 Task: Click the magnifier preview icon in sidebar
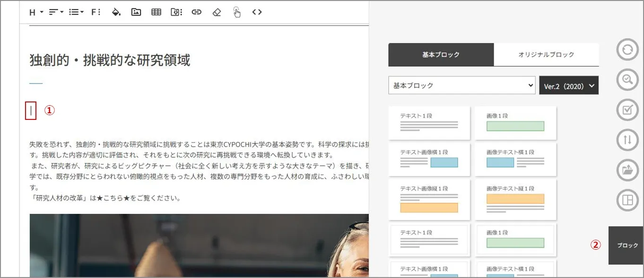coord(627,80)
